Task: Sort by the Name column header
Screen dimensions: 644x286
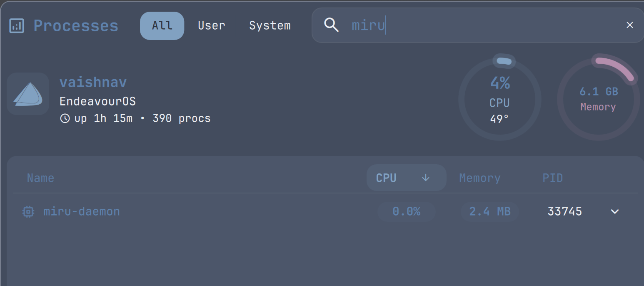Action: tap(40, 178)
